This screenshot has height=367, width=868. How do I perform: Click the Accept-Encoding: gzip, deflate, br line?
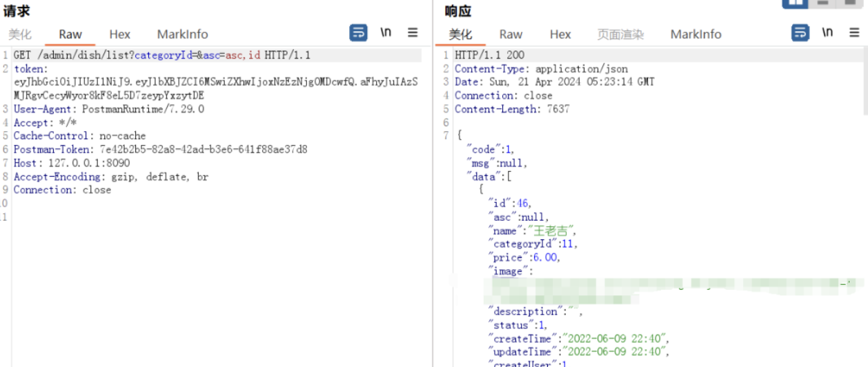pos(110,177)
